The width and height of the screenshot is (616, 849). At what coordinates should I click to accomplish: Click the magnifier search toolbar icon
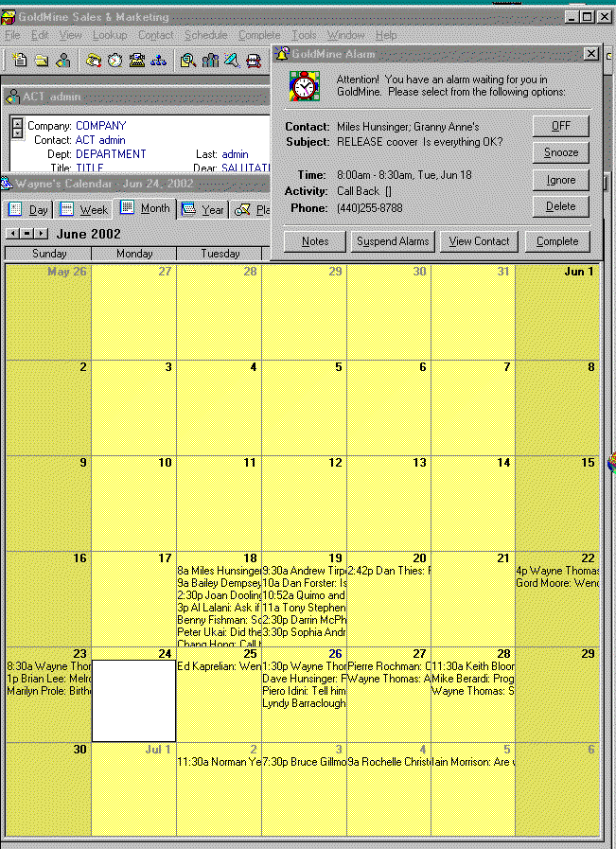[x=188, y=60]
